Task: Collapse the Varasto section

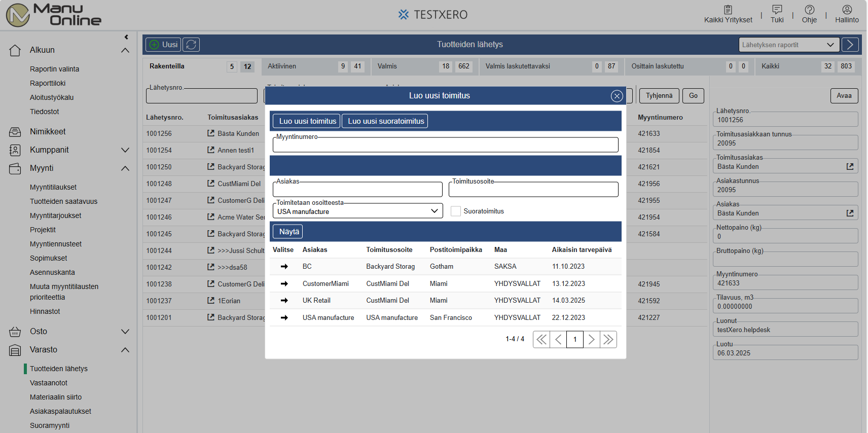Action: pos(125,350)
